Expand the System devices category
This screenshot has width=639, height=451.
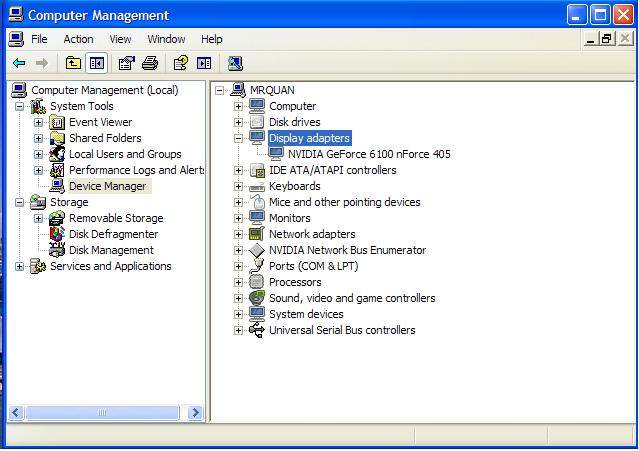238,315
